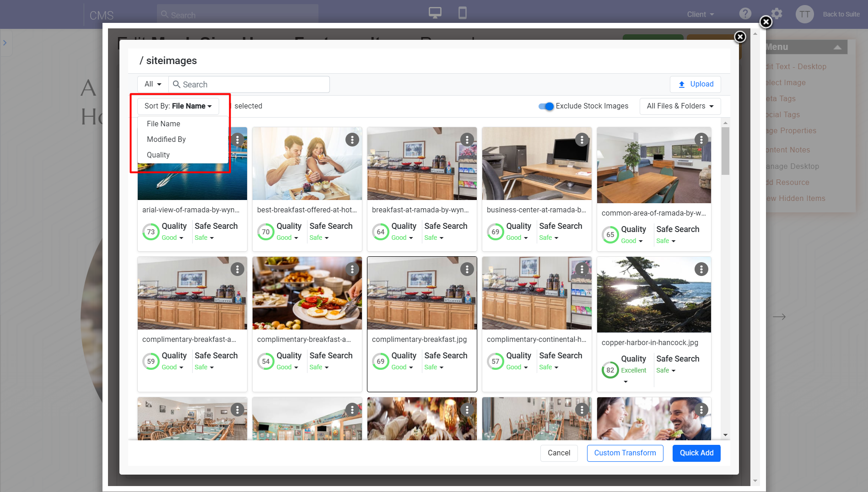Expand Safe search dropdown for best-breakfast image
868x492 pixels.
pyautogui.click(x=319, y=238)
